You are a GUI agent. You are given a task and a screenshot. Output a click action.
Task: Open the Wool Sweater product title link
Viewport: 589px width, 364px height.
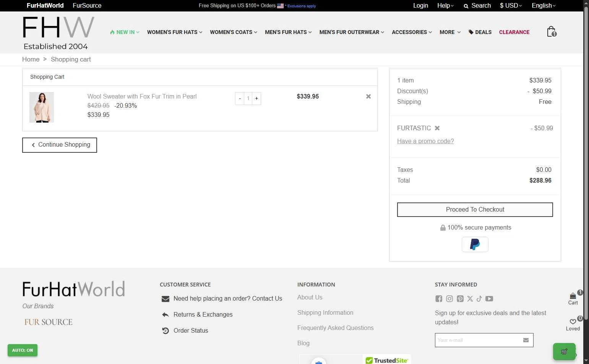coord(142,97)
